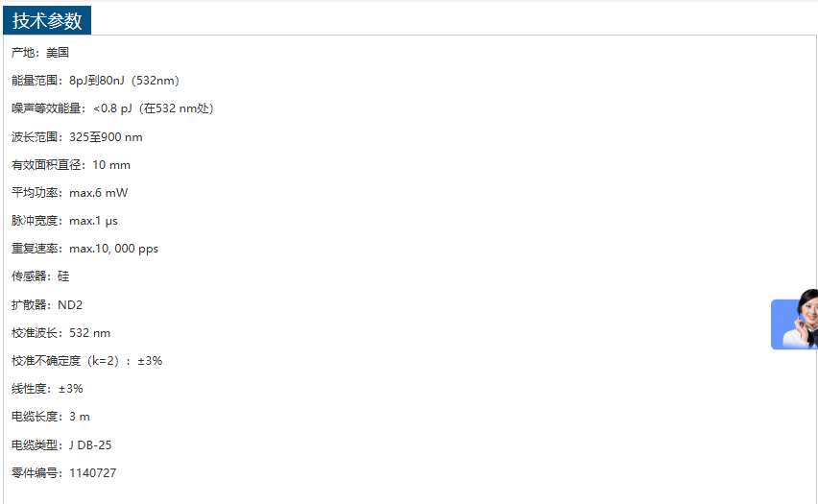Click the 美国 origin value
Screen dimensions: 818x504
pyautogui.click(x=58, y=53)
